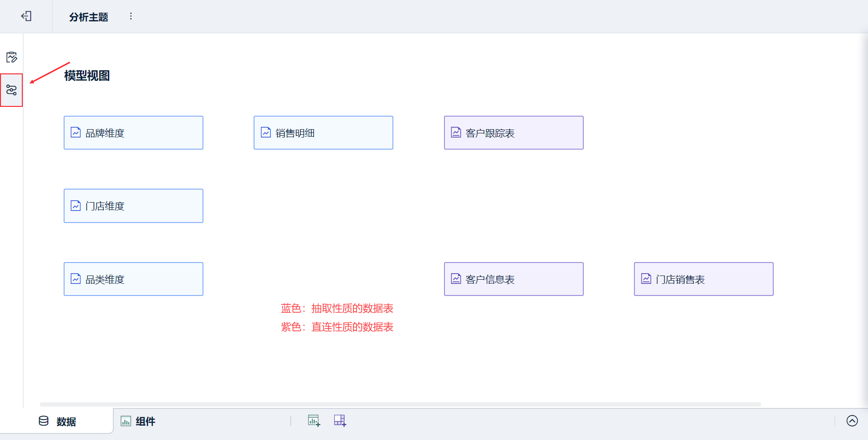The image size is (868, 440).
Task: Select the 客户信息表 table card
Action: tap(514, 279)
